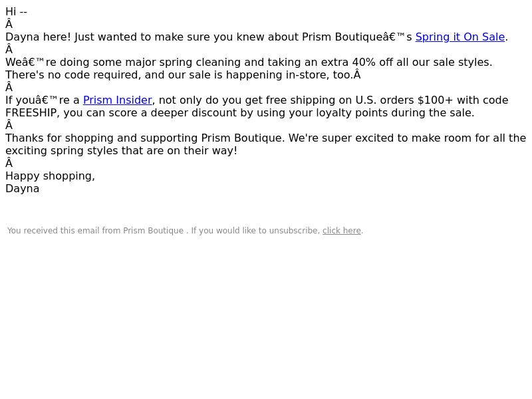Click the 'Dayna here!' opening words
The height and width of the screenshot is (399, 532).
(39, 37)
